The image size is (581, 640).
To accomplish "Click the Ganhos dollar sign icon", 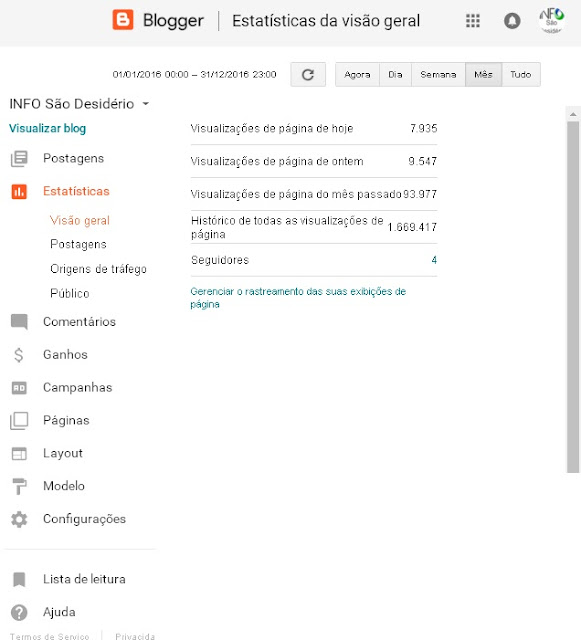I will point(19,355).
